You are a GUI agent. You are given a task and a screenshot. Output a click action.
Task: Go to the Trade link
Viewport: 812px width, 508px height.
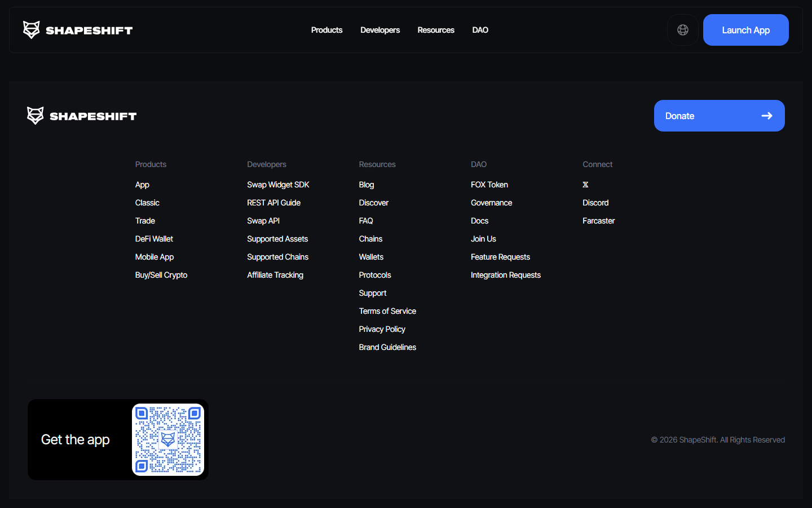coord(145,221)
